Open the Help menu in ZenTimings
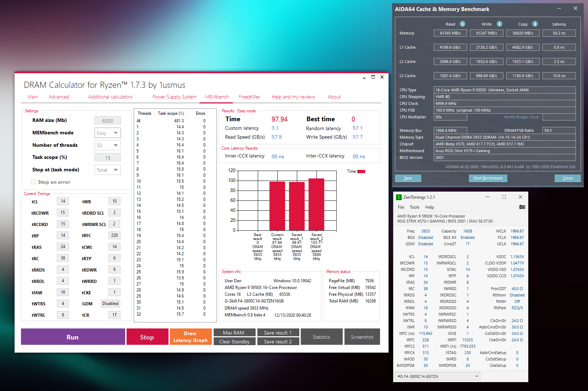Viewport: 588px width, 391px height. point(429,207)
